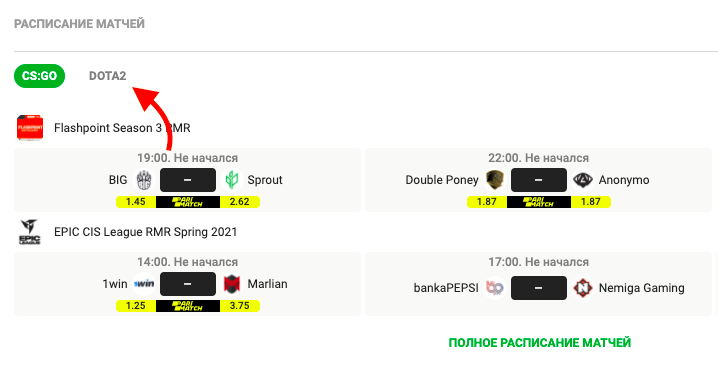Select the CS:GO tab
Screen dimensions: 718x379
[39, 76]
